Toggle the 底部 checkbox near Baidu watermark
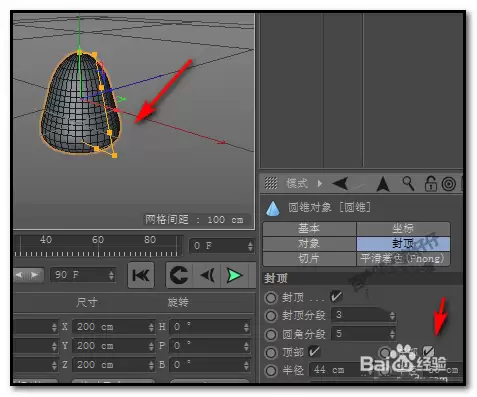Viewport: 477px width, 397px height. point(428,351)
